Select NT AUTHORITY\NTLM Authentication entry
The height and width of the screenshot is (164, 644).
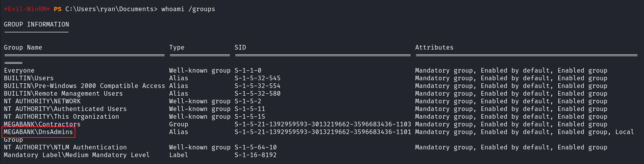click(x=65, y=147)
